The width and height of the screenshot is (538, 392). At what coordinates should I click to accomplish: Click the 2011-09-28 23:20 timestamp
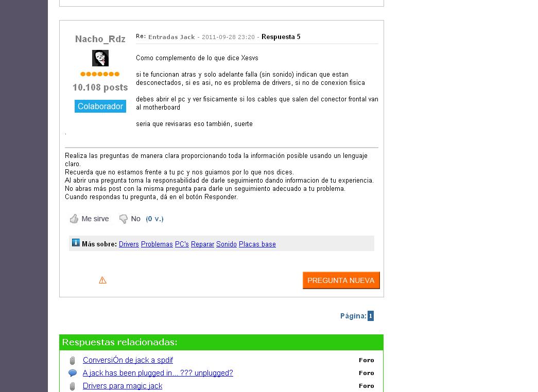click(x=228, y=37)
